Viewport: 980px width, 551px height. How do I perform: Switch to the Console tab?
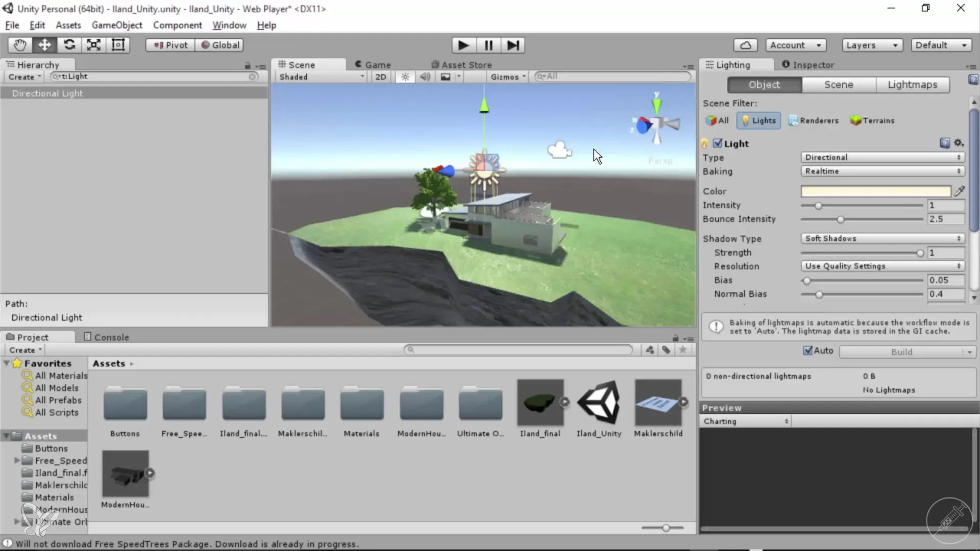[x=106, y=337]
